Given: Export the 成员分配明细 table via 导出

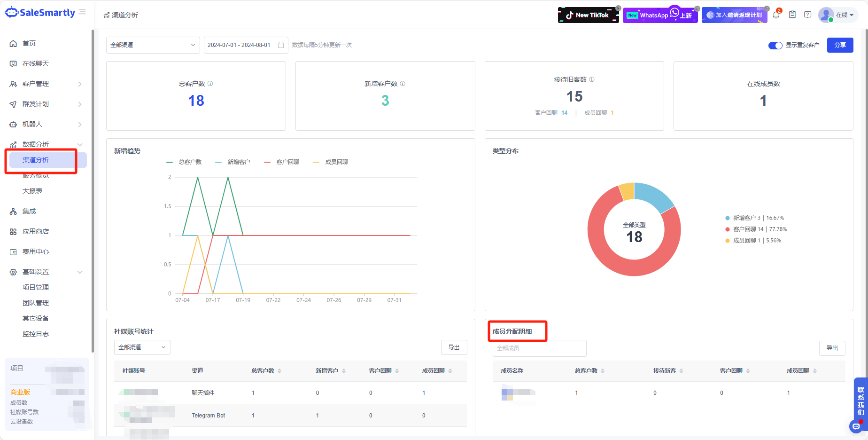Looking at the screenshot, I should point(832,348).
